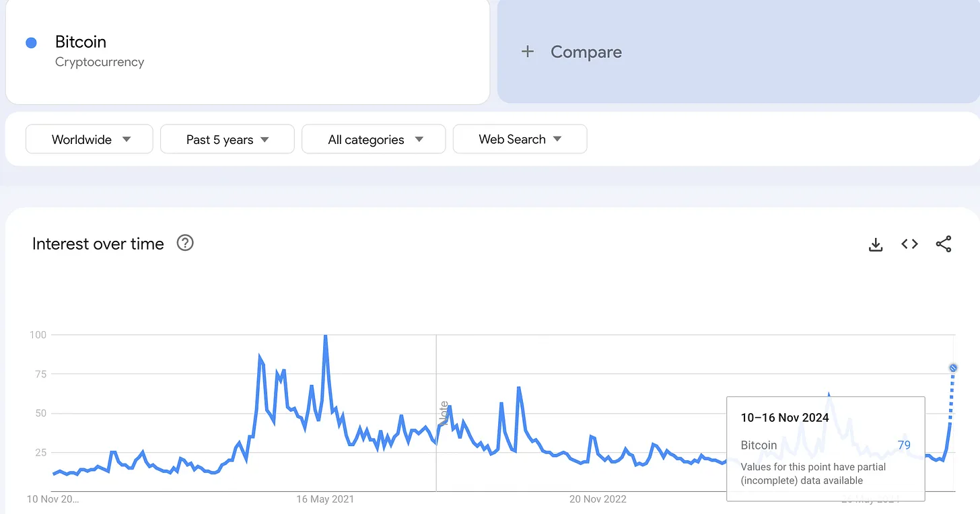Screen dimensions: 980x514
Task: Click the blue dot beside Bitcoin
Action: coord(31,43)
